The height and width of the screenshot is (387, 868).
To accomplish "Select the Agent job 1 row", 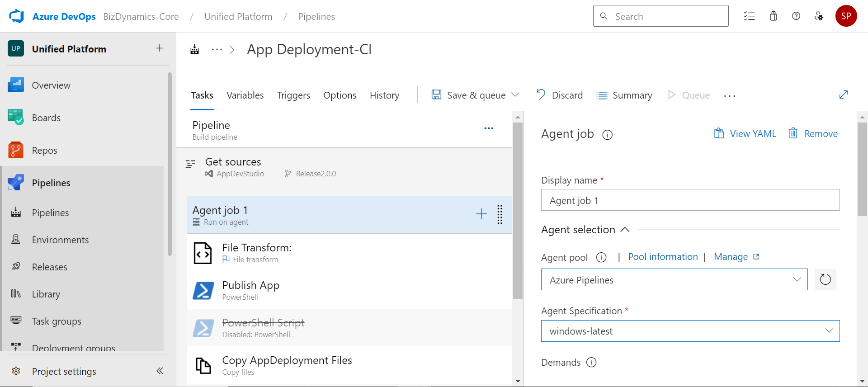I will tap(349, 215).
